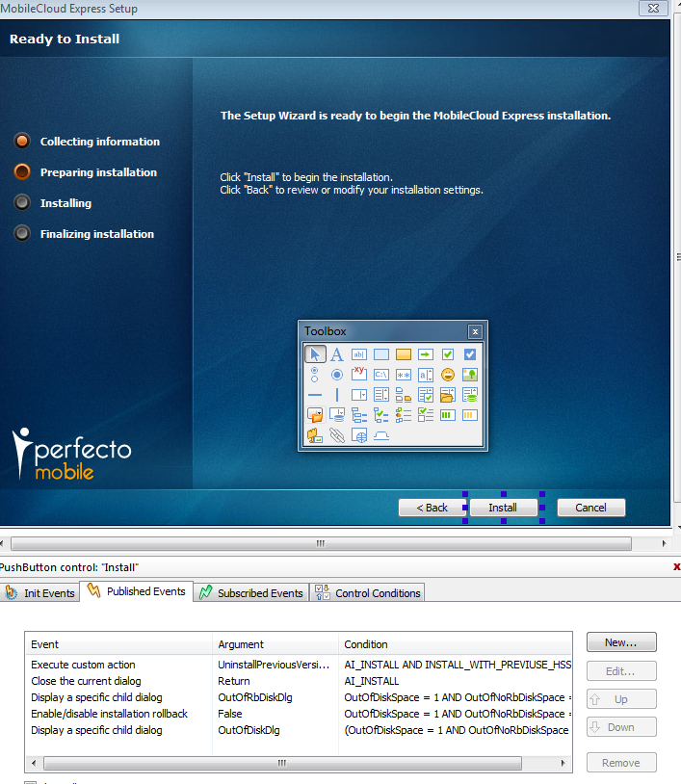Viewport: 681px width, 784px height.
Task: Click the events list horizontal scrollbar
Action: (281, 763)
